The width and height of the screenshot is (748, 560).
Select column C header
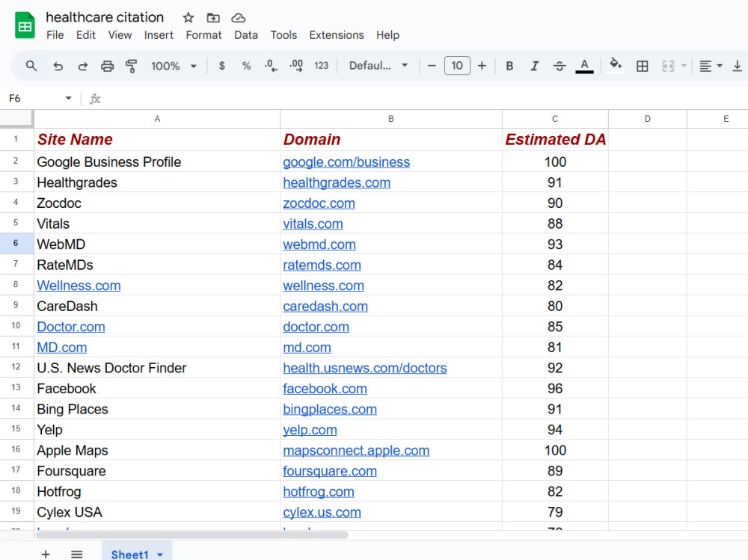[555, 119]
